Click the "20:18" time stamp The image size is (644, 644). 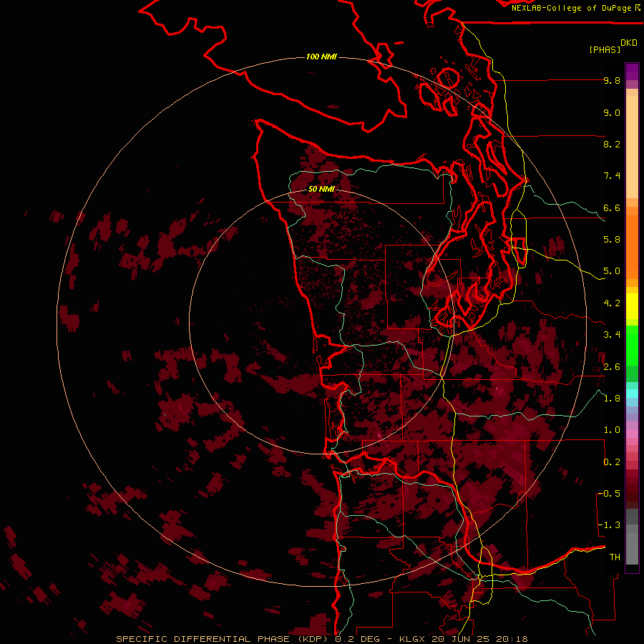click(x=512, y=639)
